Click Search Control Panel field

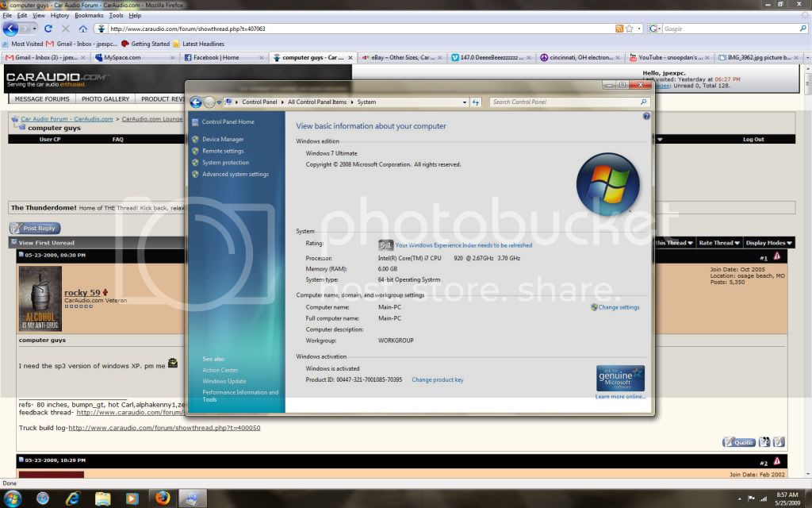pos(568,102)
